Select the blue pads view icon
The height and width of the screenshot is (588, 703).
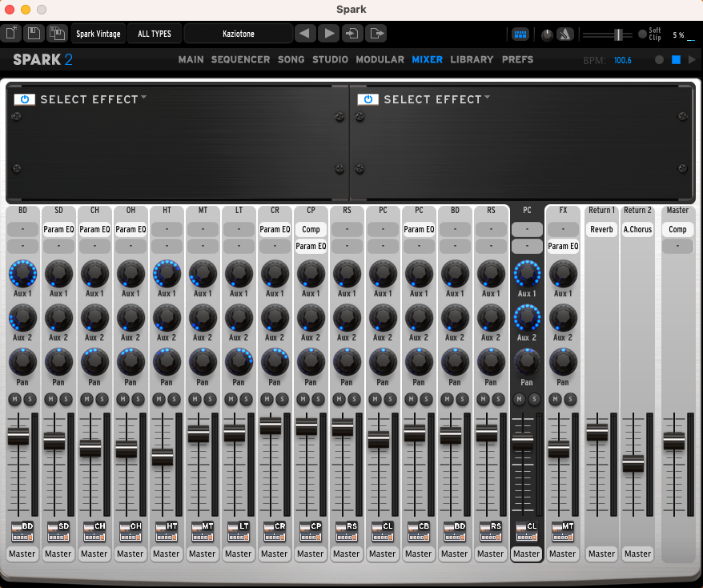point(520,34)
